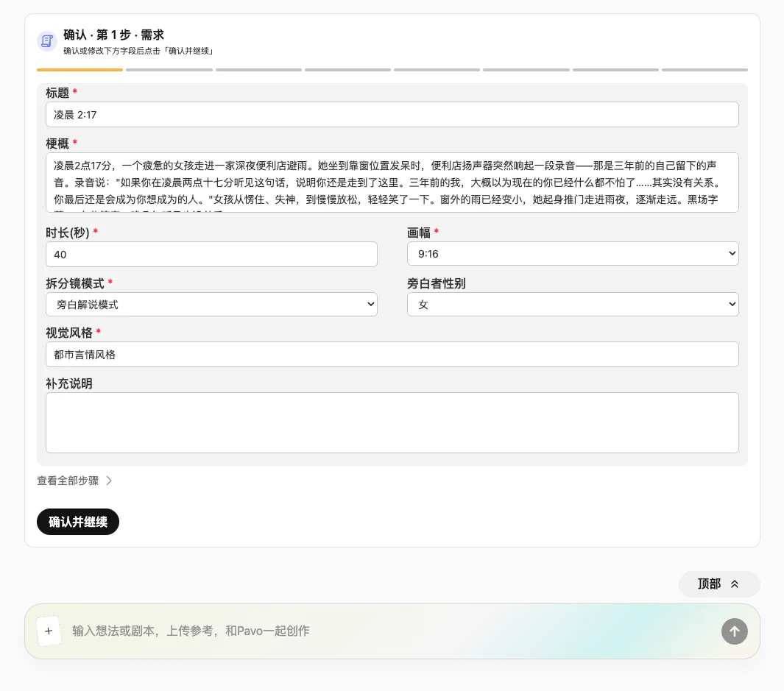Click the last progress step segment
The width and height of the screenshot is (784, 691).
704,70
